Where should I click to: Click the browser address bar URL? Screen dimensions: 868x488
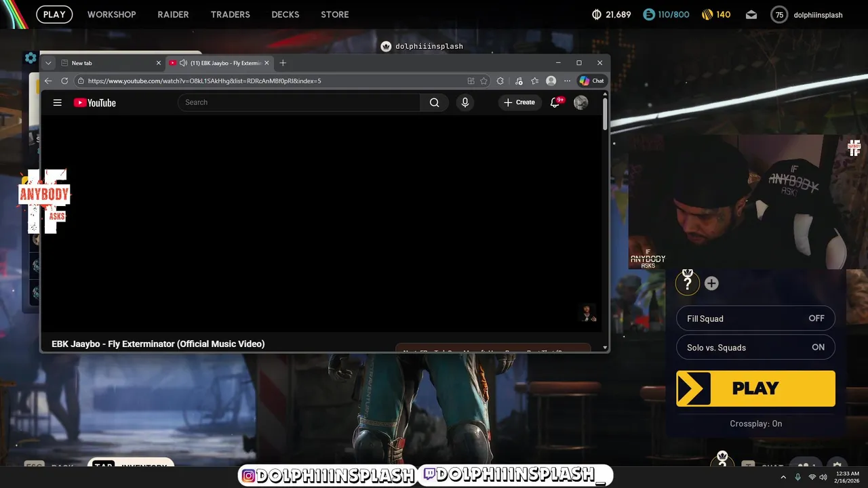click(x=204, y=81)
